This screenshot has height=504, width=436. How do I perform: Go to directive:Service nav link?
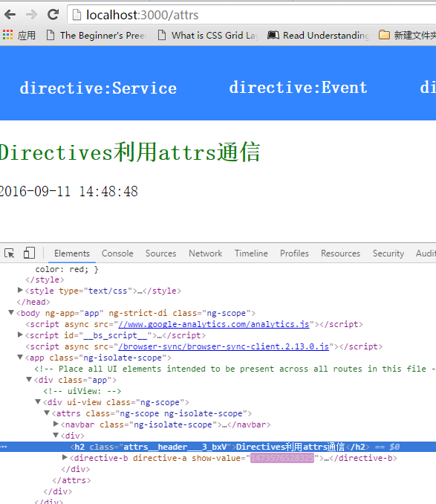(98, 88)
